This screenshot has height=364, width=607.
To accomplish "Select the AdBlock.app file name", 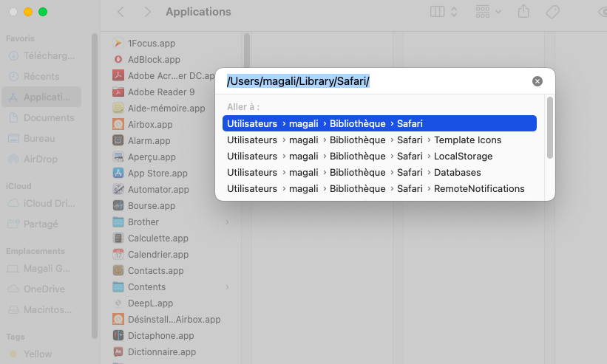I will (x=154, y=60).
